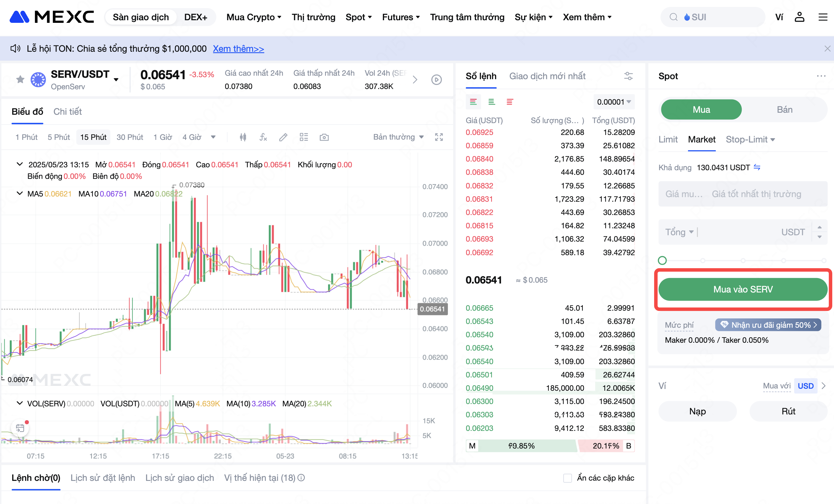Open the Futures navigation dropdown
The image size is (834, 504).
[401, 17]
